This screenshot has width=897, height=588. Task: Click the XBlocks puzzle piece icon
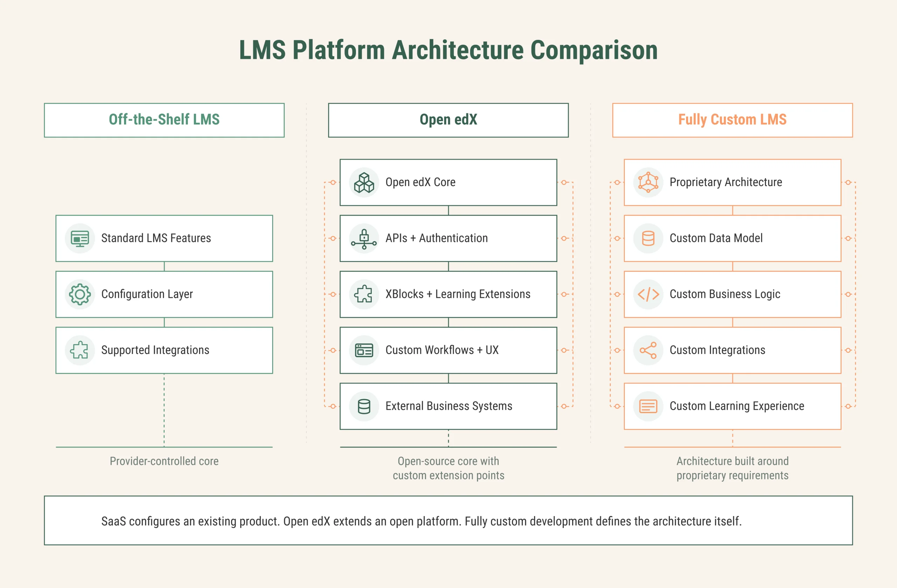coord(364,294)
